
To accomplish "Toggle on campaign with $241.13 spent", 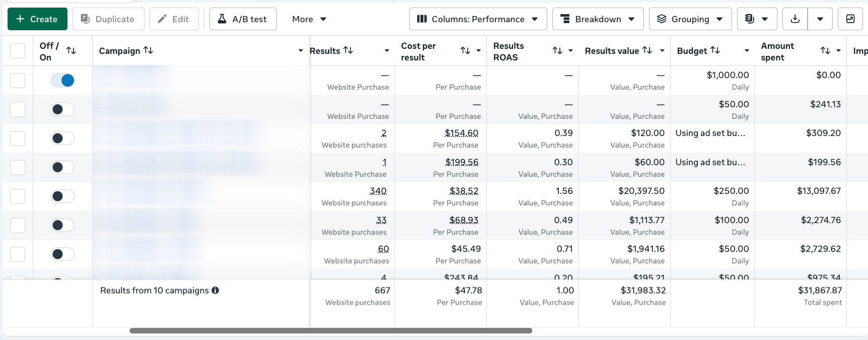I will pyautogui.click(x=62, y=109).
